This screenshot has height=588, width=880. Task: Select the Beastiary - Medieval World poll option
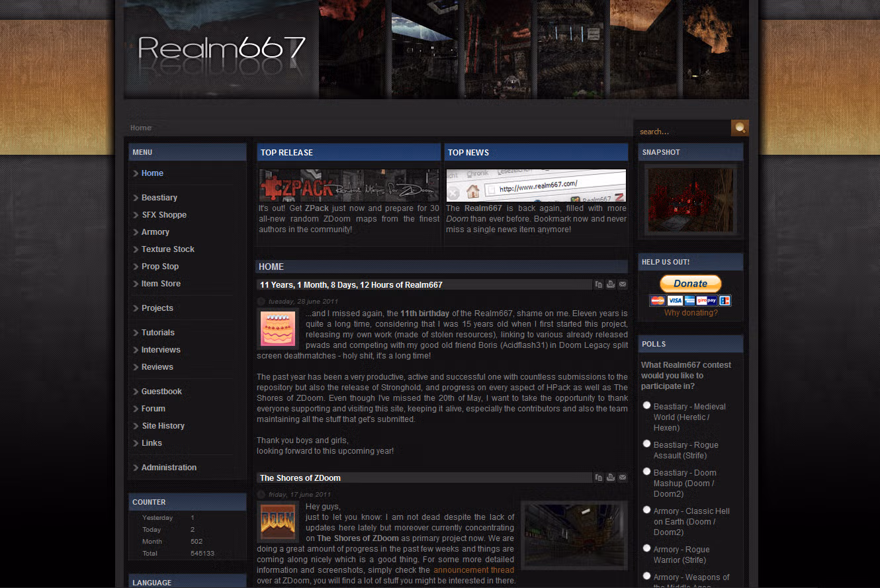(647, 405)
